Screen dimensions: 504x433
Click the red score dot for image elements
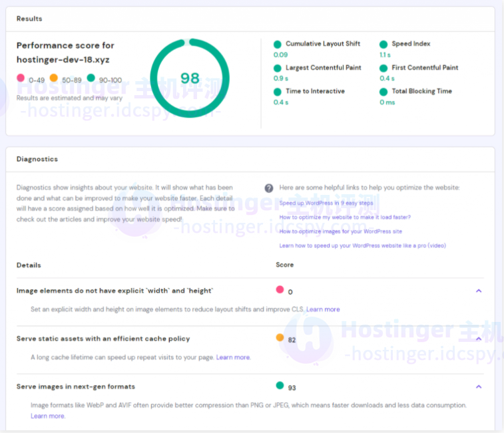pyautogui.click(x=280, y=290)
